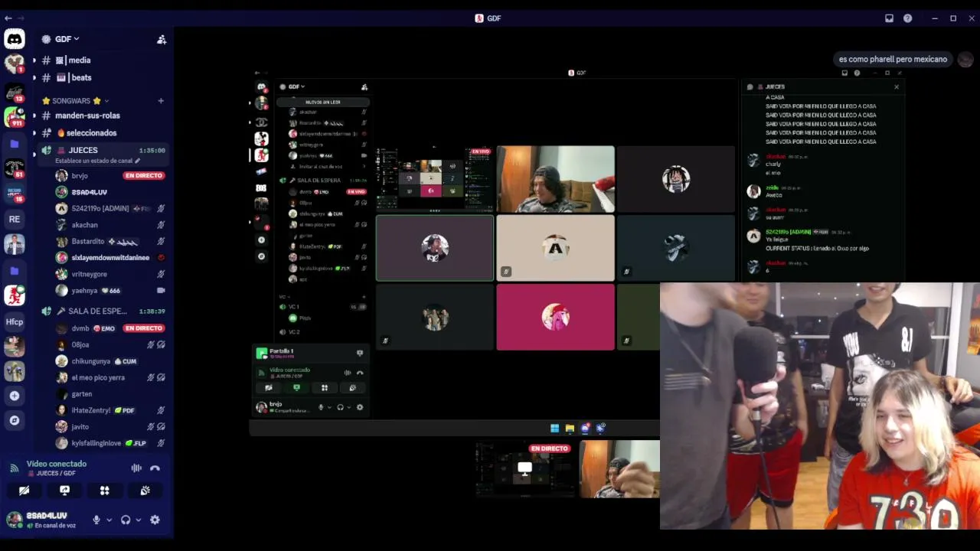
Task: Mute the microphone in the user panel
Action: 96,520
